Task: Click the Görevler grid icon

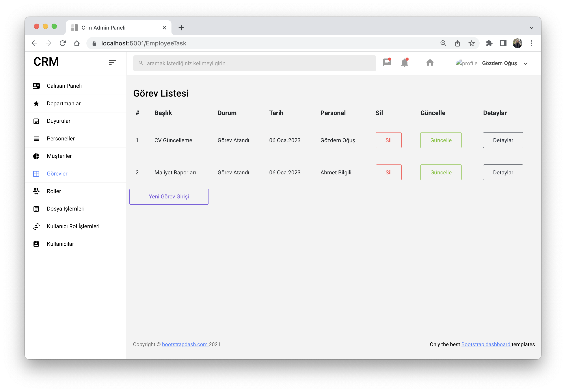Action: coord(36,174)
